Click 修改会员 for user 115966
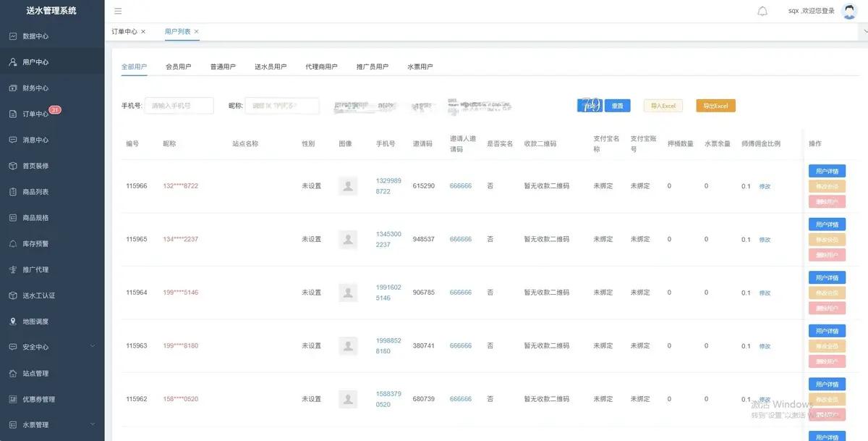 [x=827, y=187]
